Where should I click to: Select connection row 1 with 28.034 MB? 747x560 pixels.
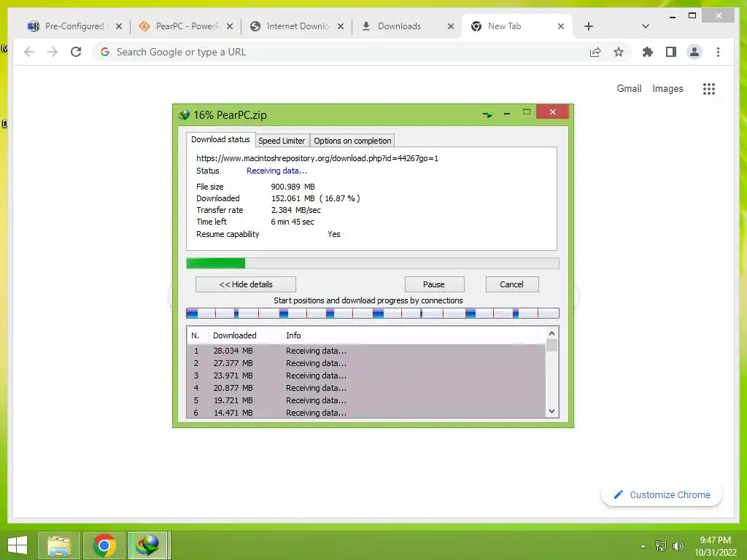[x=366, y=351]
